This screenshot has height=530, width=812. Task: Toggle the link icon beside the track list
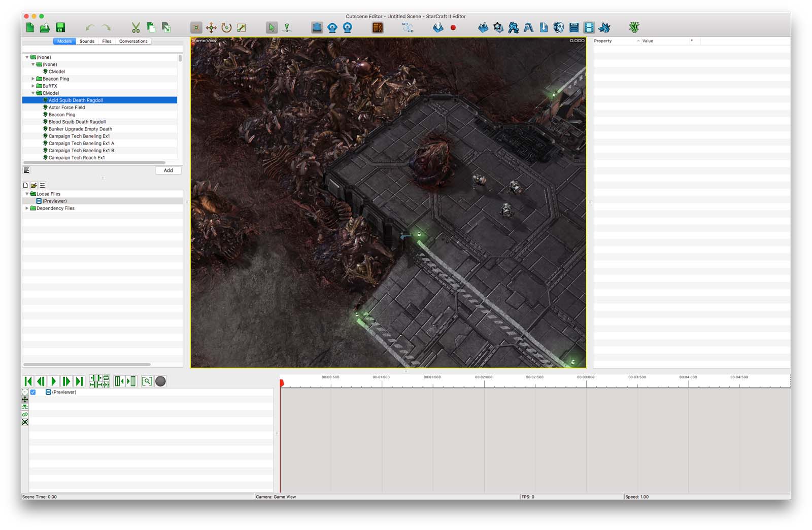(25, 414)
